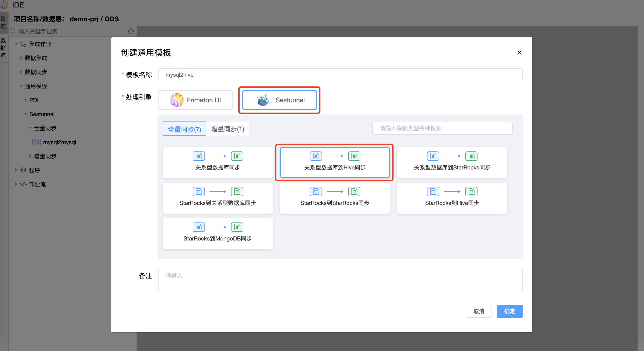Image resolution: width=644 pixels, height=351 pixels.
Task: Close the 创建通用模板 dialog
Action: (x=519, y=52)
